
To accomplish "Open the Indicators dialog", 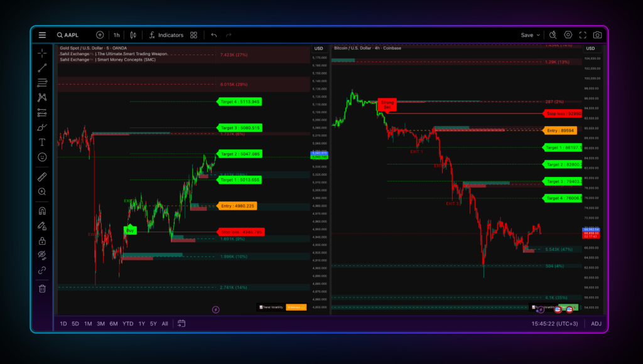I will pos(166,35).
